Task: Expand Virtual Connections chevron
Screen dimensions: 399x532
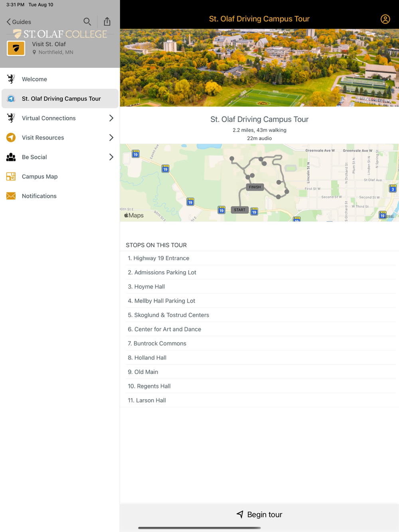Action: (111, 118)
